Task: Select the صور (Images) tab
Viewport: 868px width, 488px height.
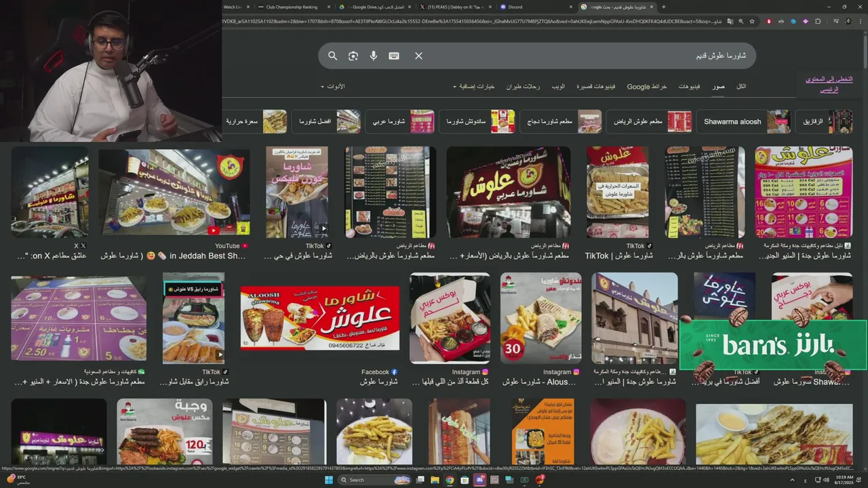Action: pyautogui.click(x=718, y=87)
